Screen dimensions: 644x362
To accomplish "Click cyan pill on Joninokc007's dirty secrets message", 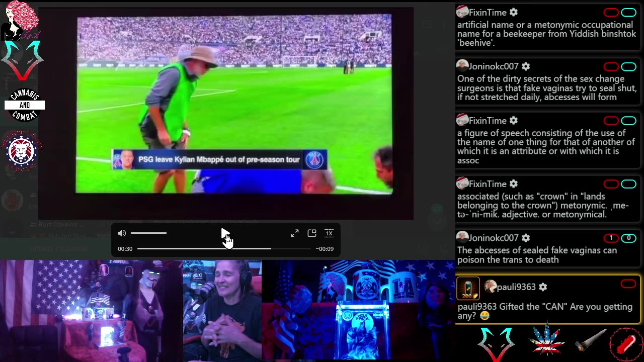I will (x=628, y=66).
